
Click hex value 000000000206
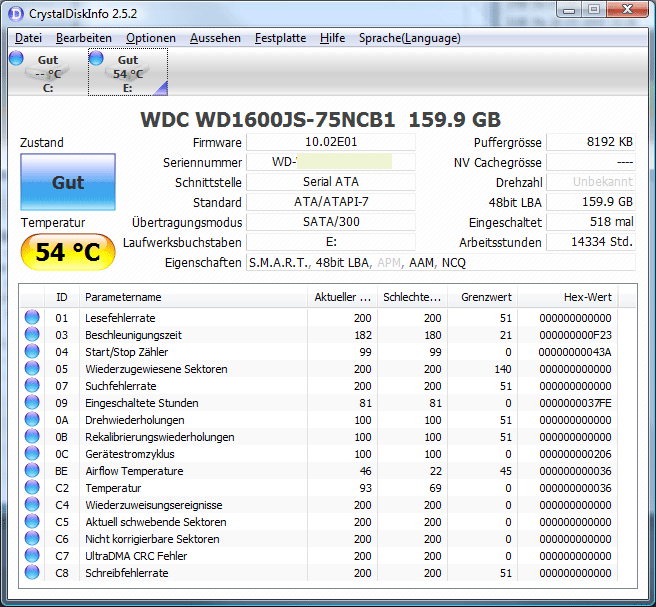(x=575, y=454)
